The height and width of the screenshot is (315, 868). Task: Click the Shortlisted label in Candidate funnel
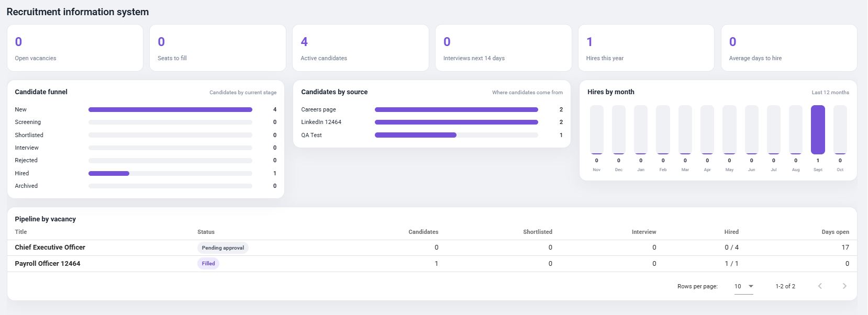click(x=29, y=135)
